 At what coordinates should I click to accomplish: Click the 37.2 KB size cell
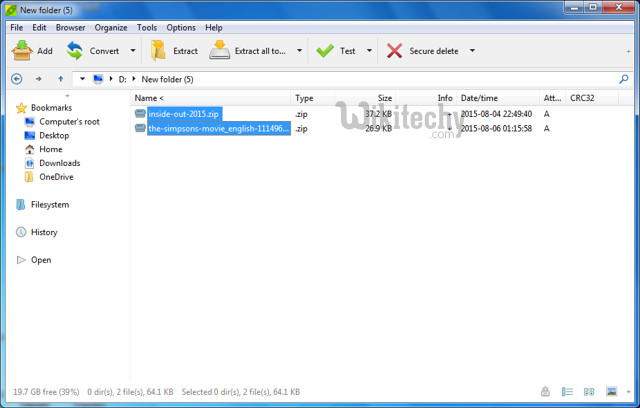point(378,114)
